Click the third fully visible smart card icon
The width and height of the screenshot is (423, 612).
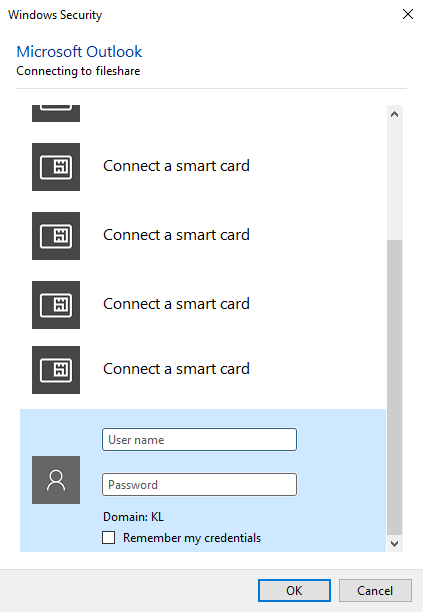[56, 305]
